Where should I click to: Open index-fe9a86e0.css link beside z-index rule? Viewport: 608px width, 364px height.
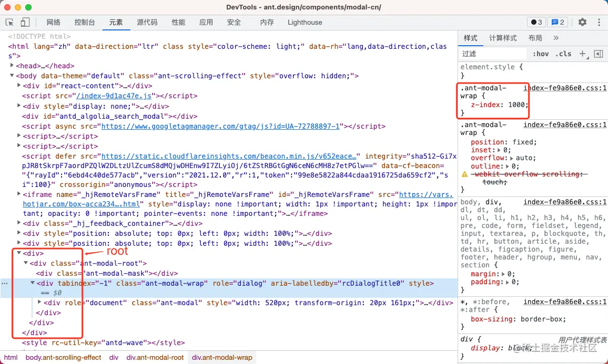pos(565,88)
